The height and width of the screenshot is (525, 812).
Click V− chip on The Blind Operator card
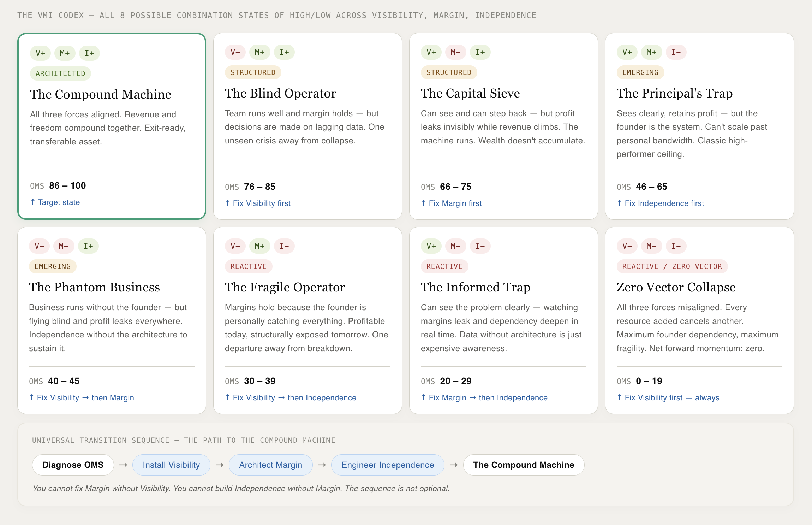click(x=235, y=52)
